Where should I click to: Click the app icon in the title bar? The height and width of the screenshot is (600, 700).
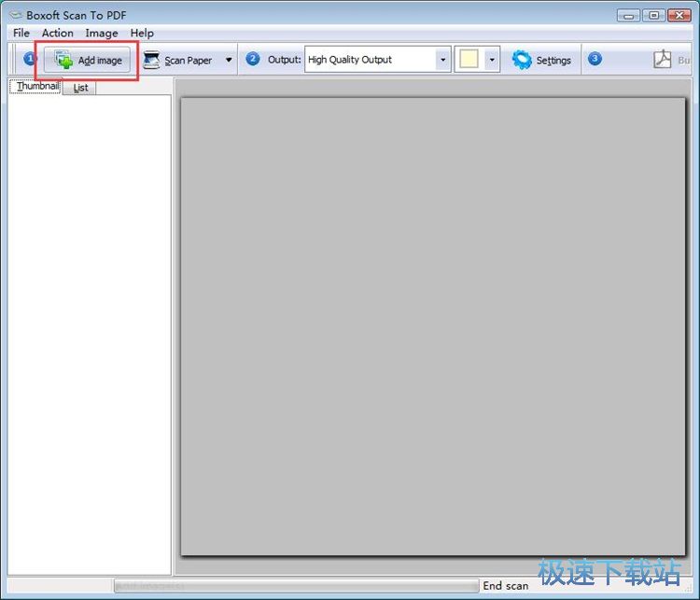tap(16, 15)
